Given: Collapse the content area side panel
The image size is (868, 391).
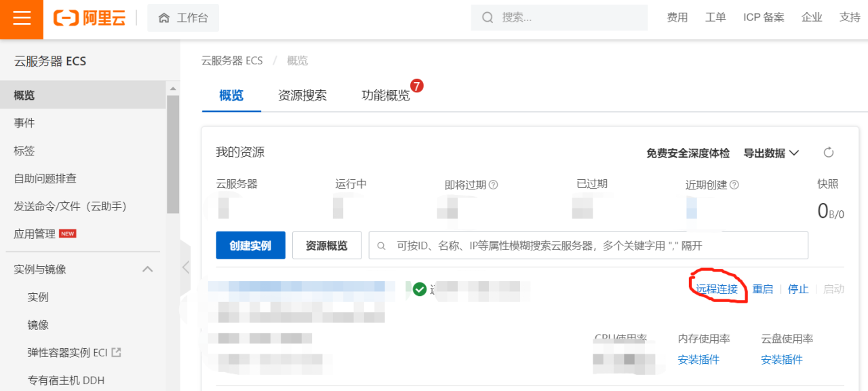Looking at the screenshot, I should click(185, 268).
